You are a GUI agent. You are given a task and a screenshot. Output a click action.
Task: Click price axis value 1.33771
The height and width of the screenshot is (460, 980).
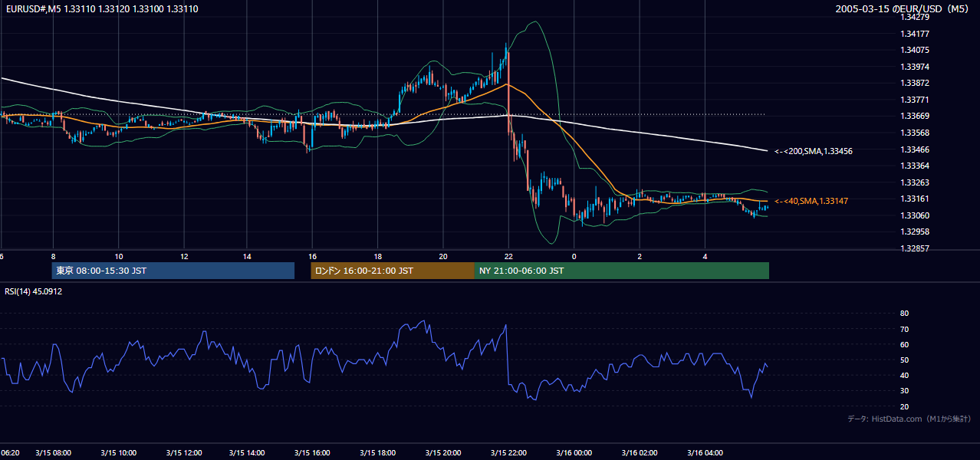tap(916, 100)
